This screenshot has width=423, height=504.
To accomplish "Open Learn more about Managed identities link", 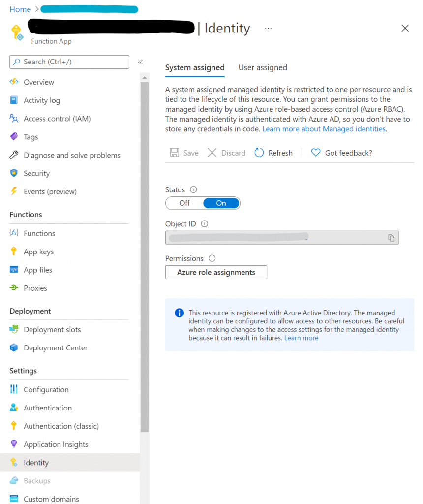I will click(324, 129).
